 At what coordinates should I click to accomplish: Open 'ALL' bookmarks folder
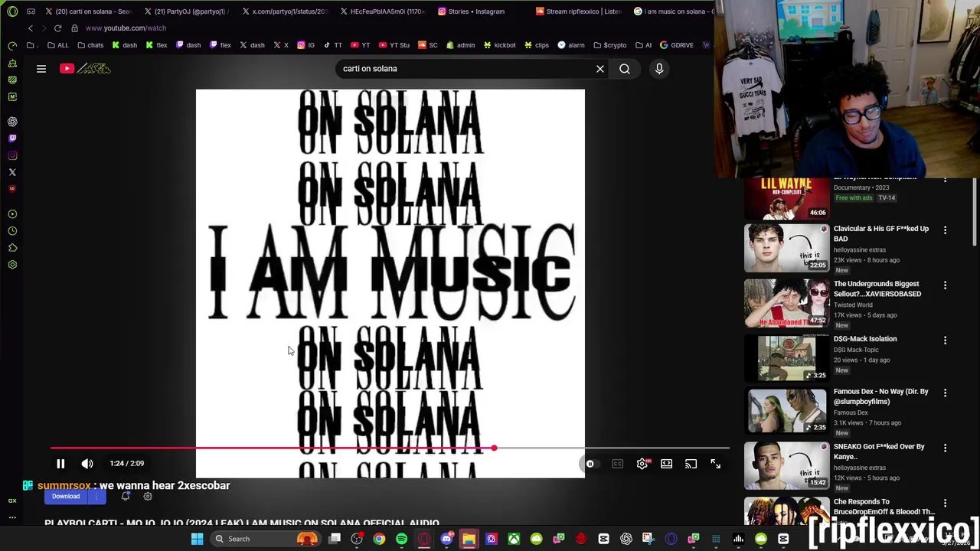(57, 45)
